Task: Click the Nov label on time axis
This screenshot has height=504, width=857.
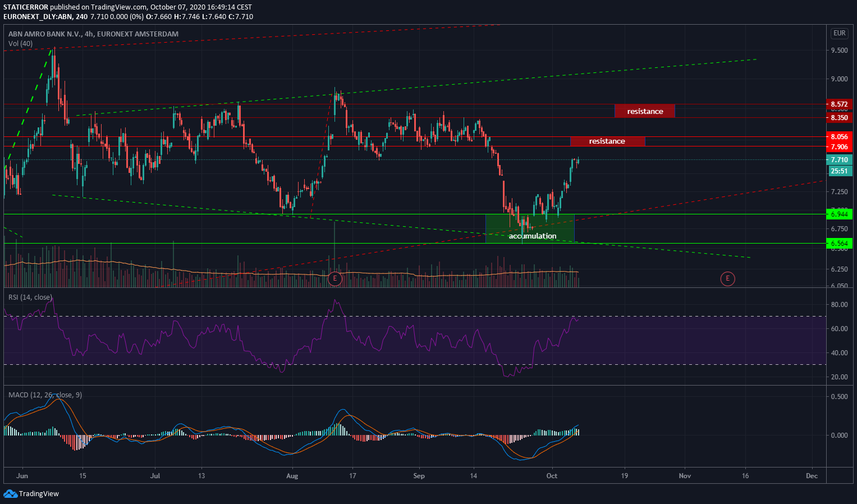Action: pos(685,476)
